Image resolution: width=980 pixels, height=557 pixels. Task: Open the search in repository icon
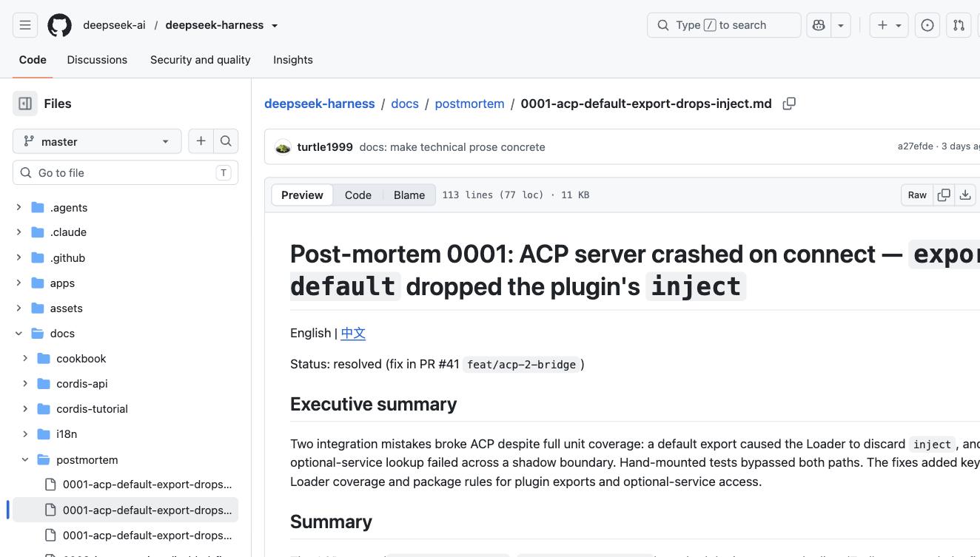click(226, 141)
